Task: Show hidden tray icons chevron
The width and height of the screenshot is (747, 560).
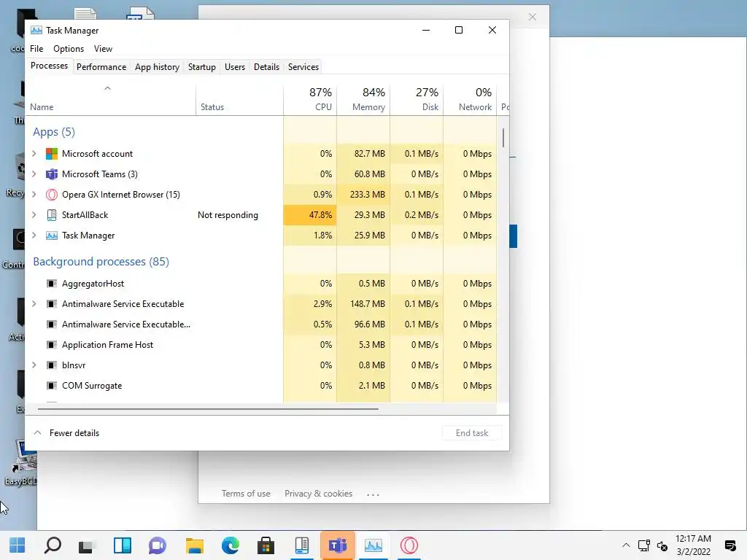Action: coord(626,545)
